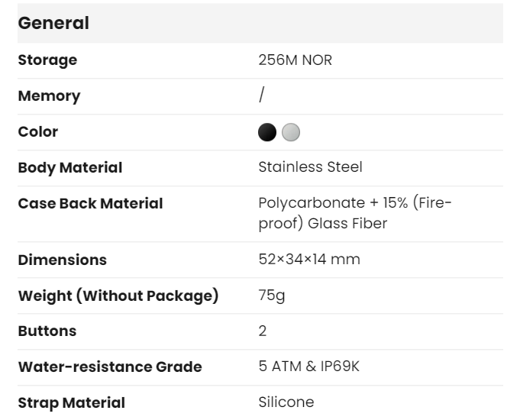This screenshot has width=520, height=420.
Task: Click the 256M NOR storage value
Action: (x=295, y=60)
